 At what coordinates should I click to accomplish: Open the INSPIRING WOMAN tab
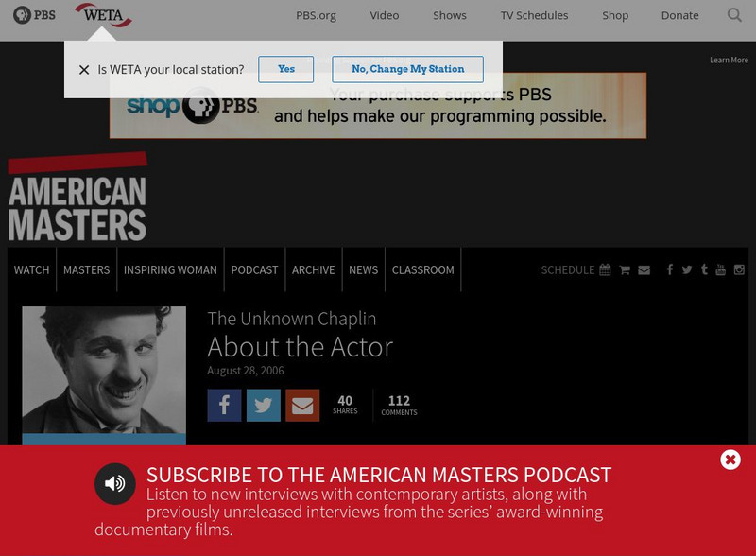[170, 269]
